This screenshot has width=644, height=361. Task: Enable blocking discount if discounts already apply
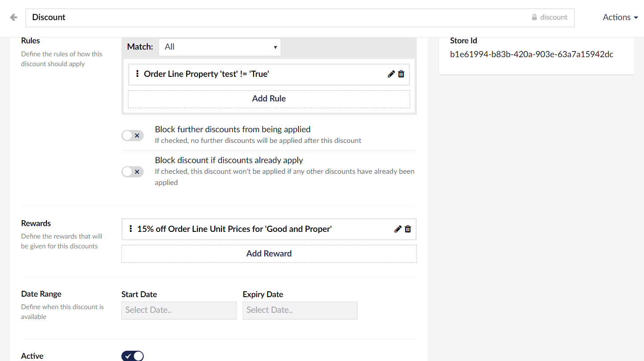(x=132, y=172)
